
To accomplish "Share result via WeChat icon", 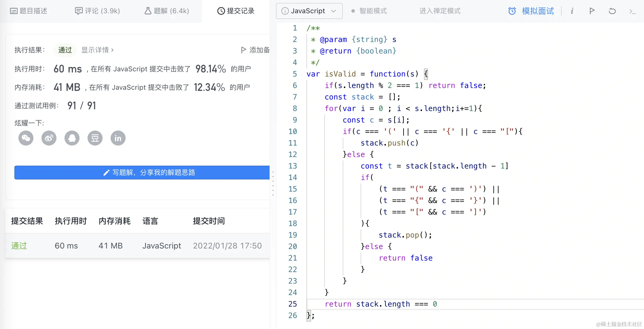I will [x=26, y=138].
